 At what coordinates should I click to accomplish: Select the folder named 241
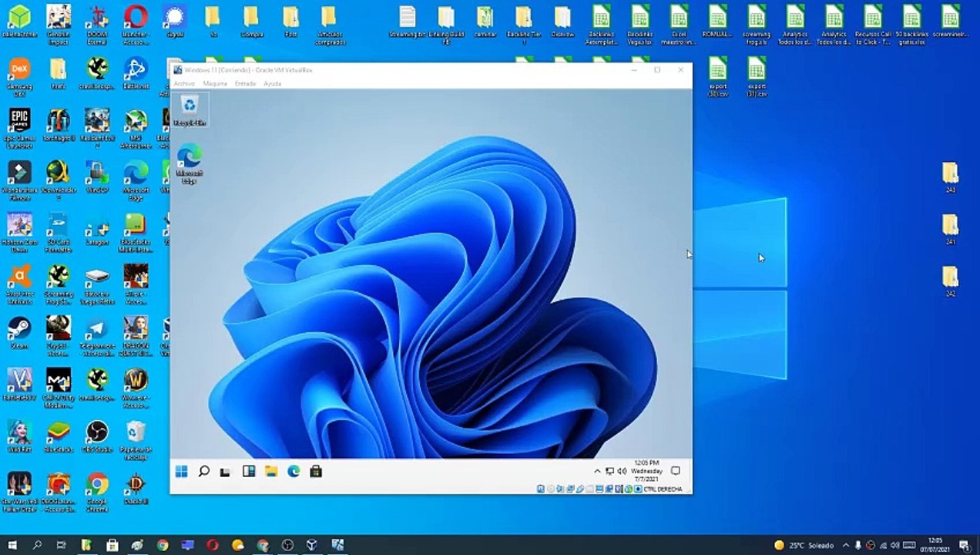click(951, 230)
